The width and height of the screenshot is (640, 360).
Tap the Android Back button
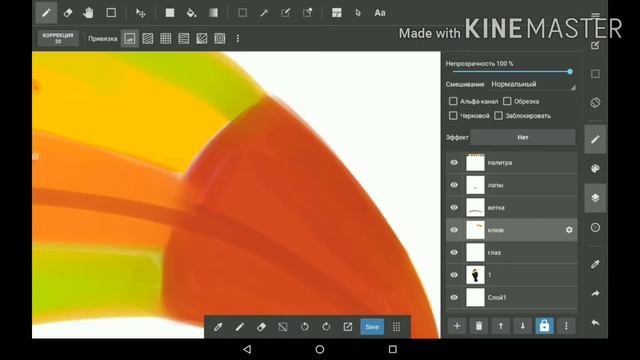pos(247,349)
